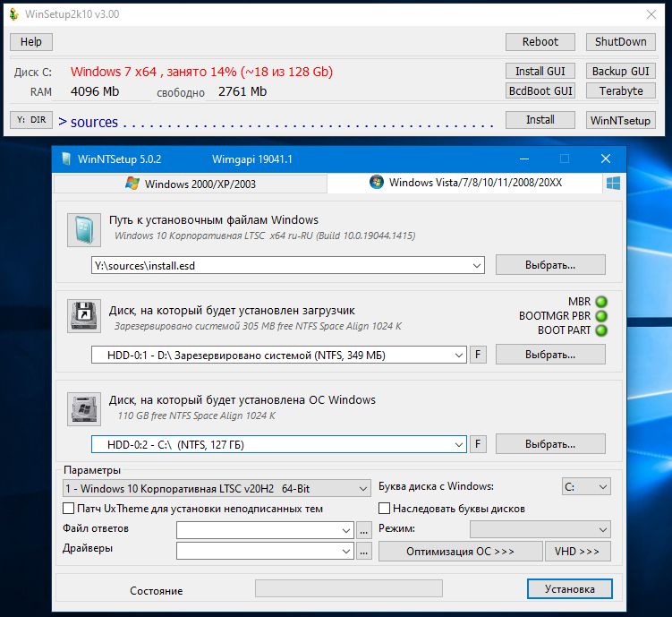
Task: Click the Y: DIR button
Action: click(31, 120)
